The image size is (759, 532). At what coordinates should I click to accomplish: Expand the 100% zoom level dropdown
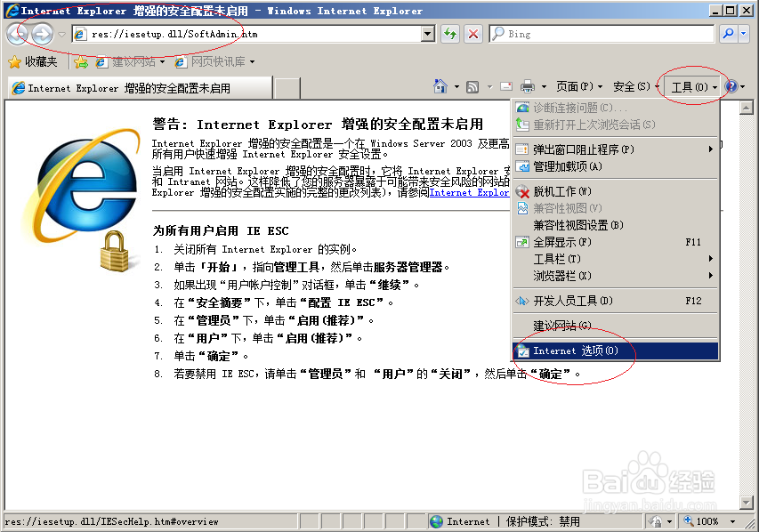click(x=732, y=521)
